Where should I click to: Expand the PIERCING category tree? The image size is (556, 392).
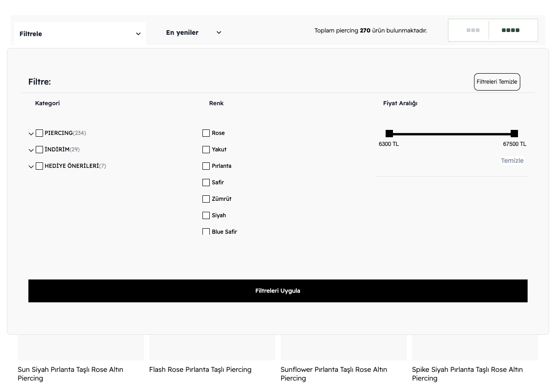pyautogui.click(x=31, y=133)
